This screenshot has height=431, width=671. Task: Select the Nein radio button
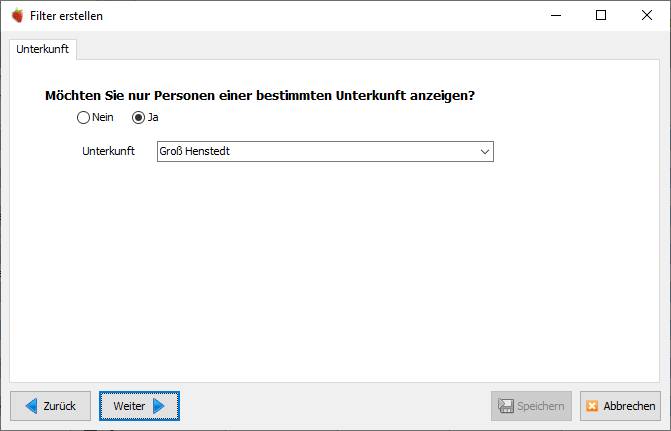tap(83, 117)
